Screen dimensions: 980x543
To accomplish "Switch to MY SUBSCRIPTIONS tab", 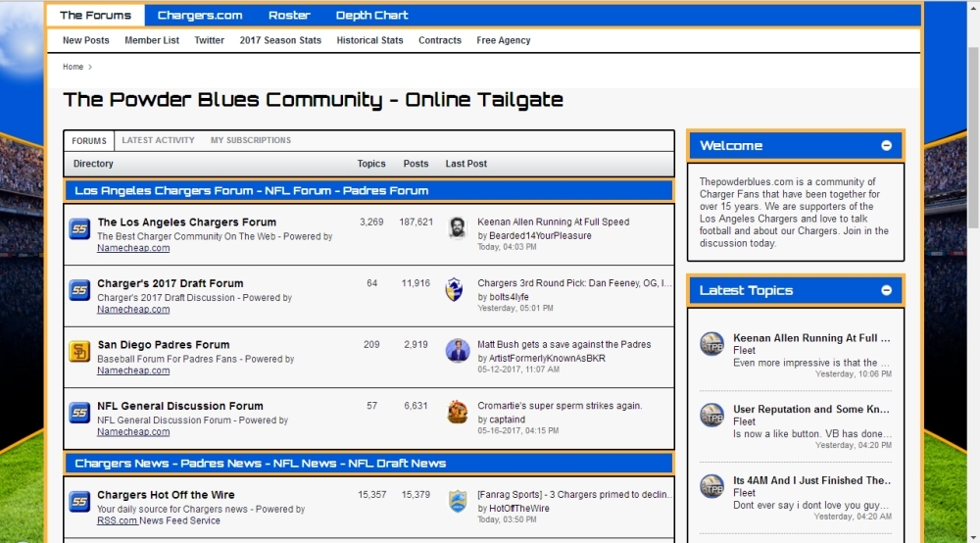I will 251,140.
